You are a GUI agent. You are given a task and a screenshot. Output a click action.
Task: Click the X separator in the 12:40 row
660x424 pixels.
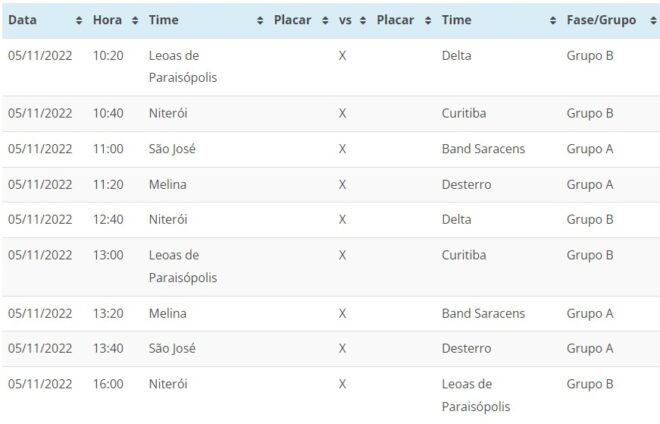point(342,219)
